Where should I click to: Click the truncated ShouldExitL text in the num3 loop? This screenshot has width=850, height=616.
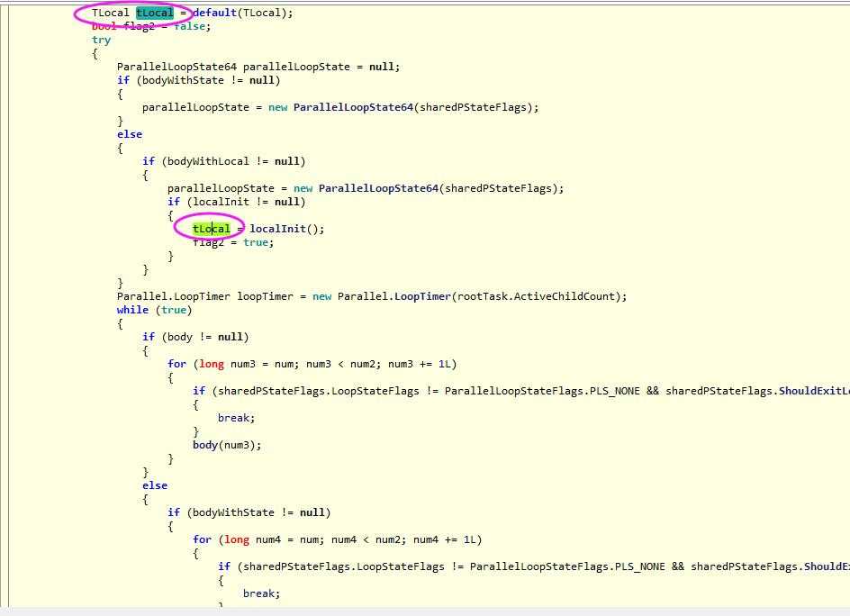[x=814, y=391]
